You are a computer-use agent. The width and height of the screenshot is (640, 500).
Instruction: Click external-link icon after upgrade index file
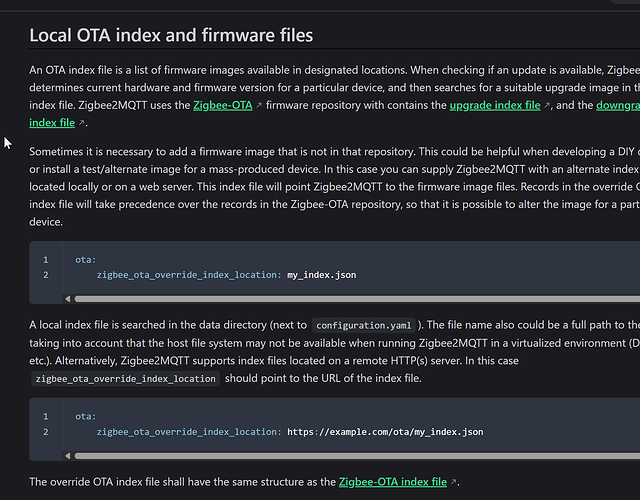pyautogui.click(x=547, y=106)
